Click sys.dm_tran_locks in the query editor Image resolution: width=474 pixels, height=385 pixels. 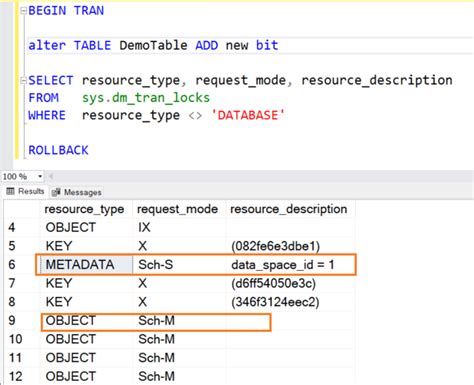[146, 98]
